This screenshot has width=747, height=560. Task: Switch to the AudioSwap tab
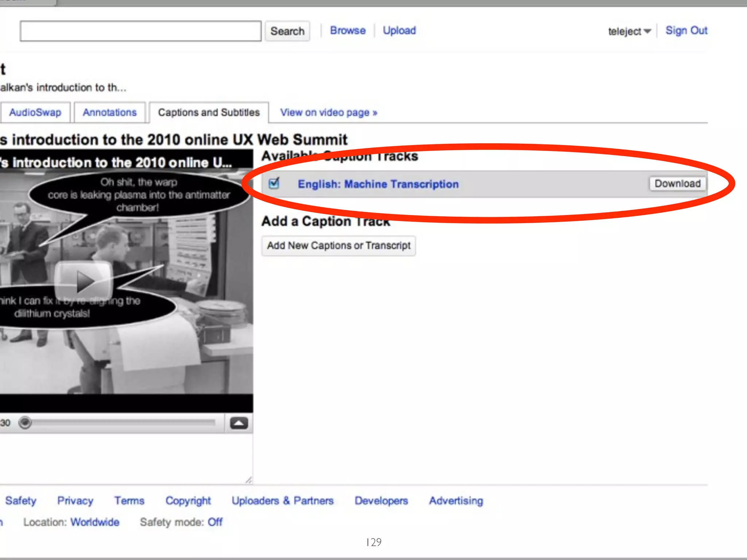click(x=35, y=112)
